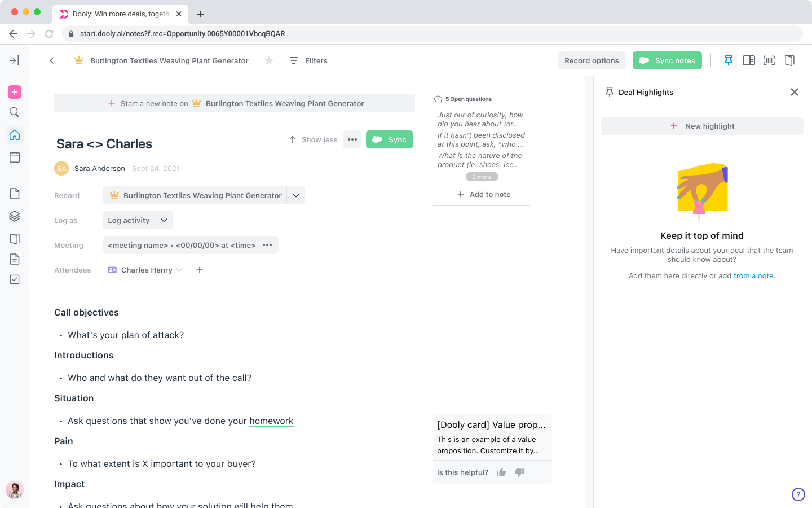
Task: Select the Dooly browser tab
Action: 120,14
